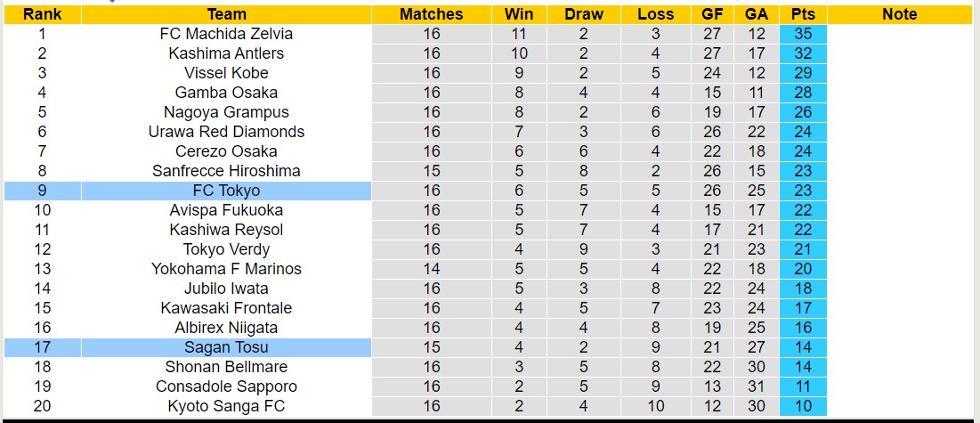Click the Loss column header
Image resolution: width=980 pixels, height=423 pixels.
pos(656,14)
